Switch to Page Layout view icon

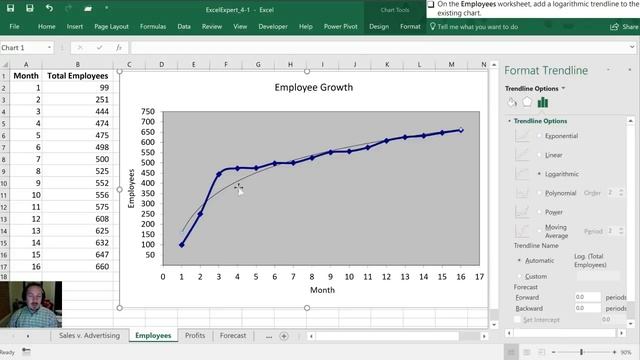(x=527, y=352)
